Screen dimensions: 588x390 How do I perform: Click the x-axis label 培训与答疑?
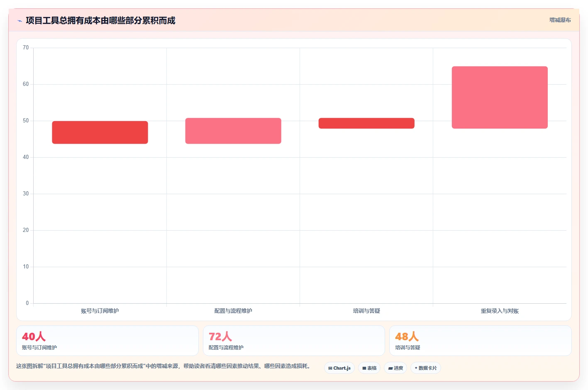tap(366, 311)
